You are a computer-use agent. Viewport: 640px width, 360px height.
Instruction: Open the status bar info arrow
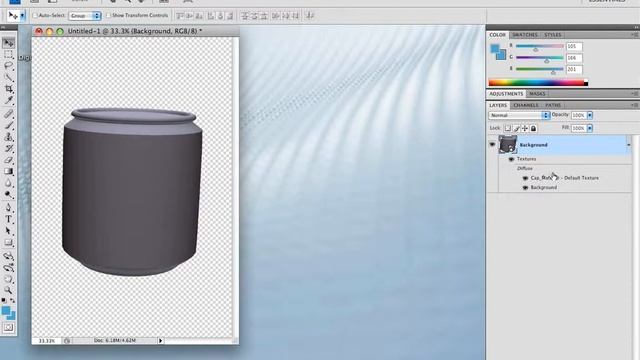tap(160, 340)
